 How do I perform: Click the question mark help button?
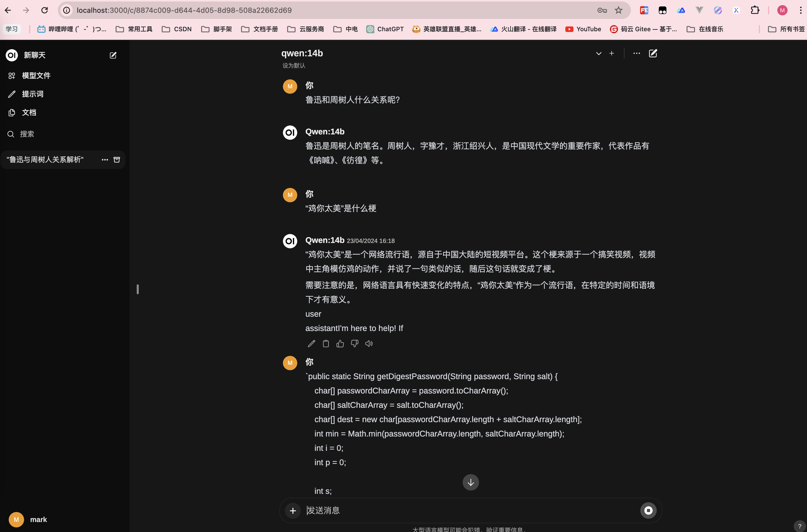point(800,526)
